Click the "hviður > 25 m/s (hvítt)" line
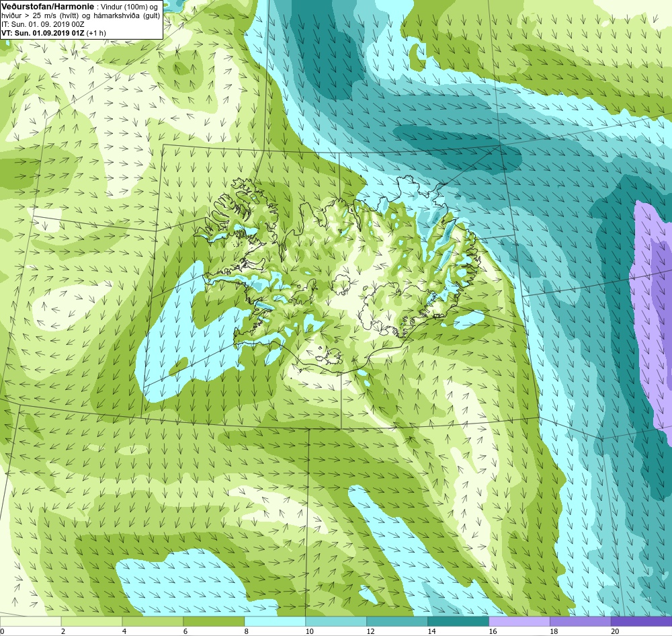This screenshot has width=672, height=636. pos(40,16)
